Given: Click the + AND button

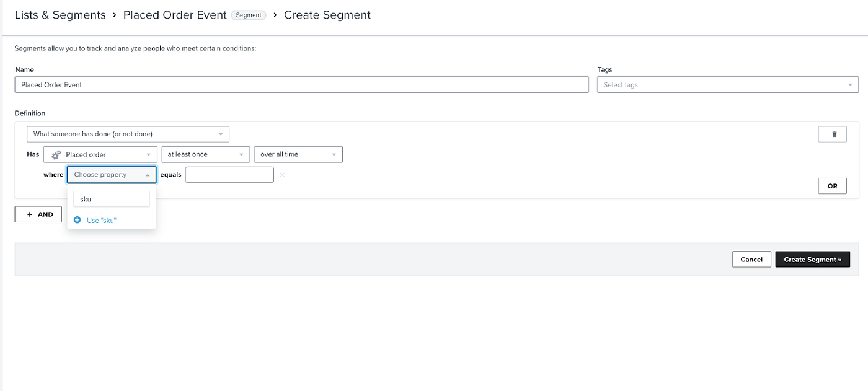Looking at the screenshot, I should [38, 214].
